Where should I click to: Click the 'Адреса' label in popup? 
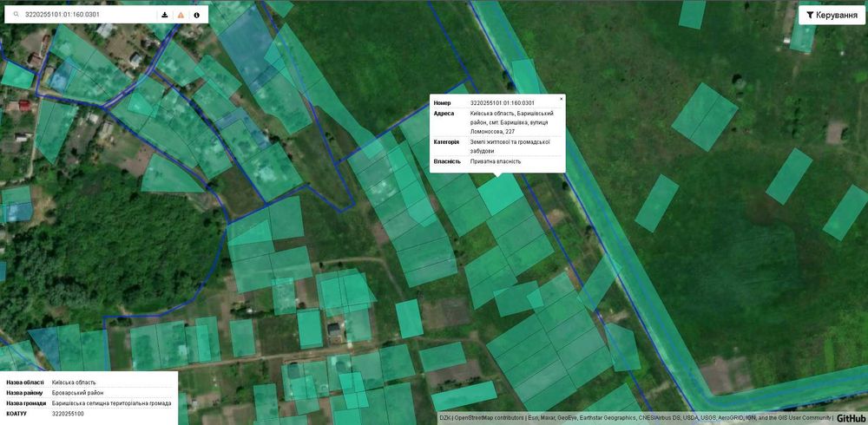[444, 114]
